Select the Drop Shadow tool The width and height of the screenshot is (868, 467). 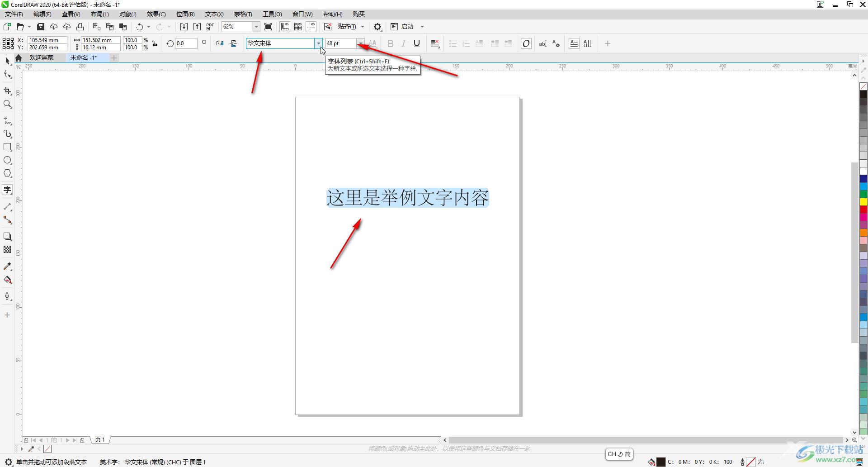(7, 236)
